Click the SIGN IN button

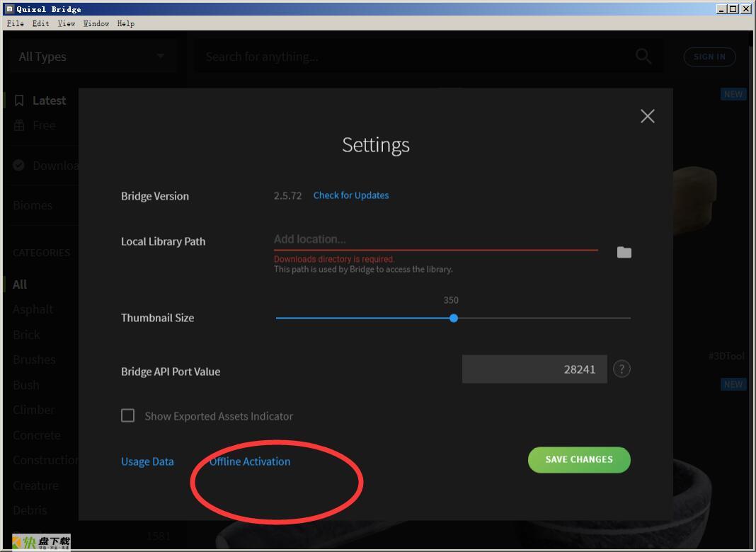pyautogui.click(x=710, y=57)
